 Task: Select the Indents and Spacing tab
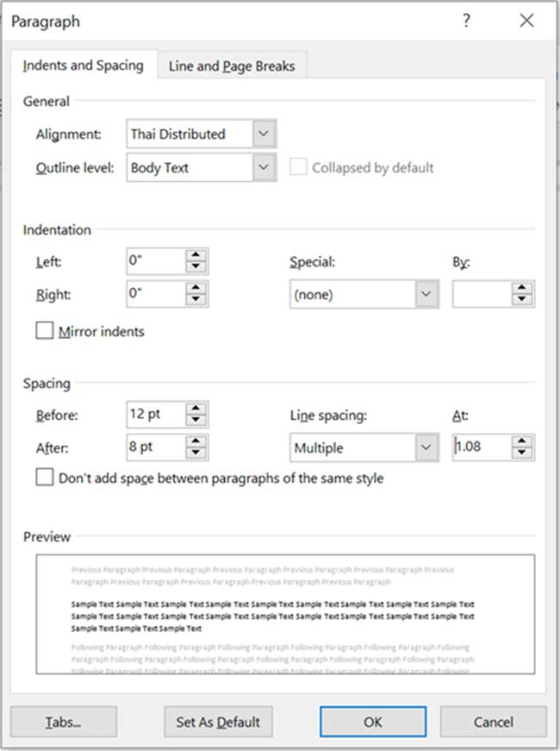[x=84, y=66]
